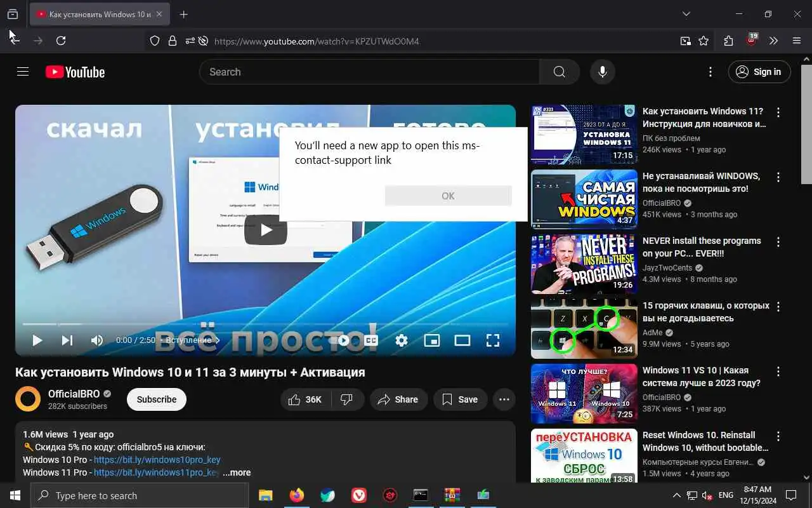The image size is (812, 508).
Task: Open the 'NEVER install these programs' thumbnail
Action: coord(584,264)
